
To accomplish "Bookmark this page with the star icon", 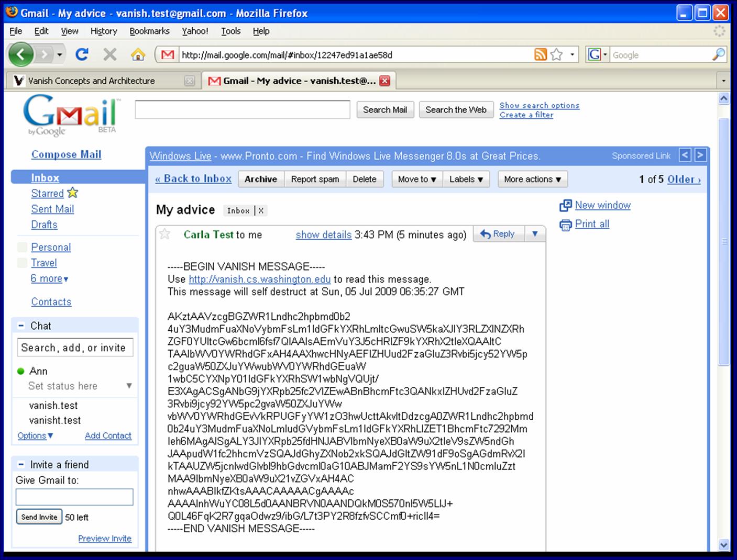I will click(x=557, y=54).
